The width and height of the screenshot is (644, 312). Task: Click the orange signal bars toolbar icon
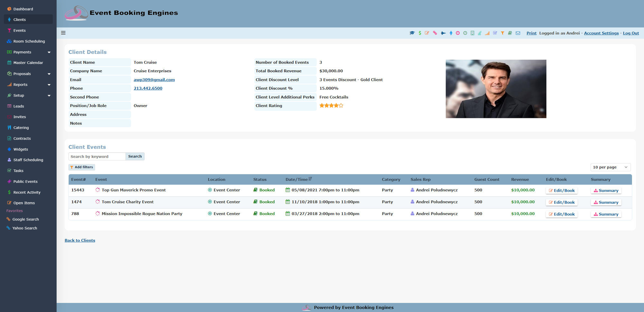[487, 33]
